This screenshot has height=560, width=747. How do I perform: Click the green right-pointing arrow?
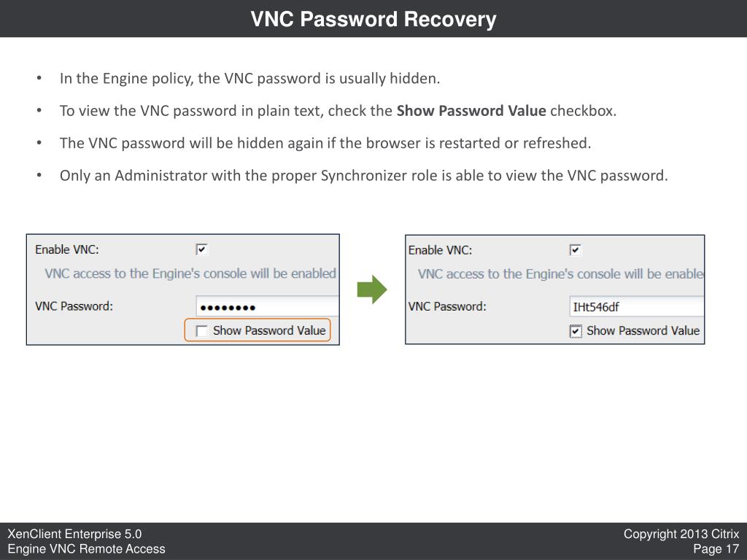coord(372,289)
